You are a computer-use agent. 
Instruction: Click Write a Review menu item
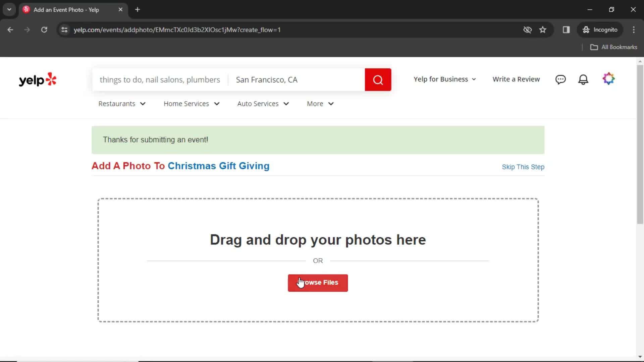pyautogui.click(x=516, y=79)
